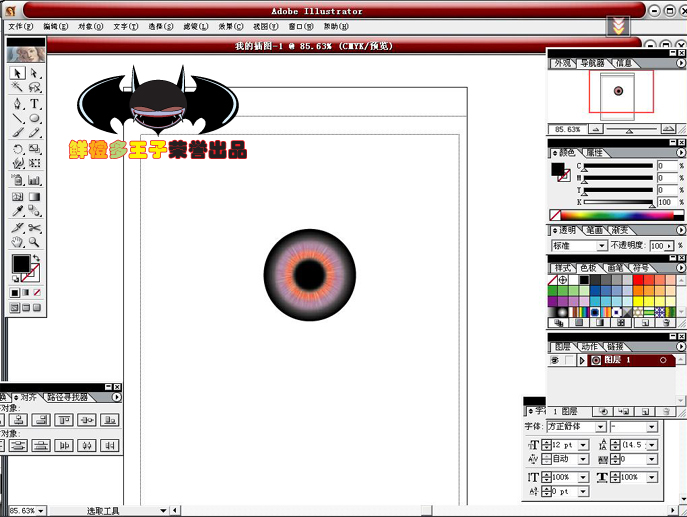Select the Line Segment tool

pos(18,118)
